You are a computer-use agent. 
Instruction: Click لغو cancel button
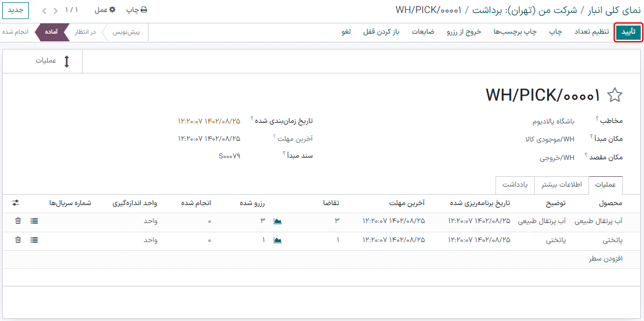[346, 33]
